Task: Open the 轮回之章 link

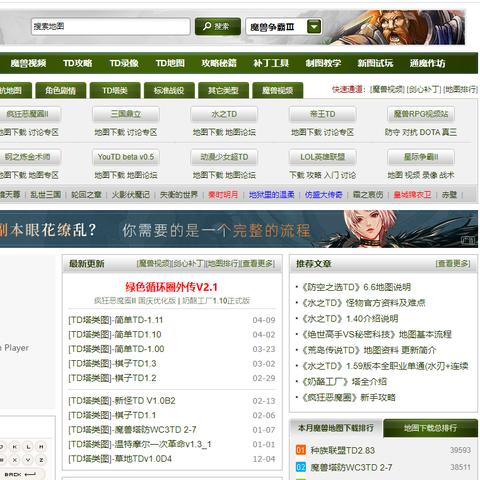Action: pos(86,195)
